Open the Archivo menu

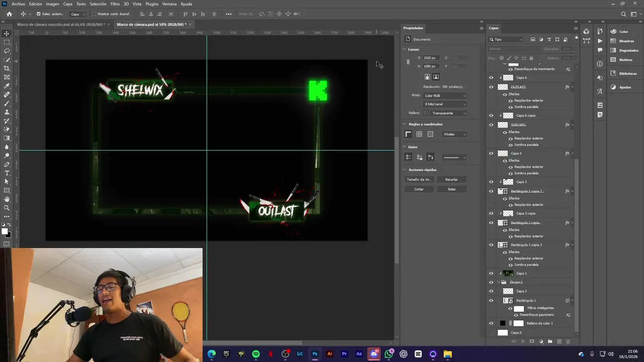(18, 4)
